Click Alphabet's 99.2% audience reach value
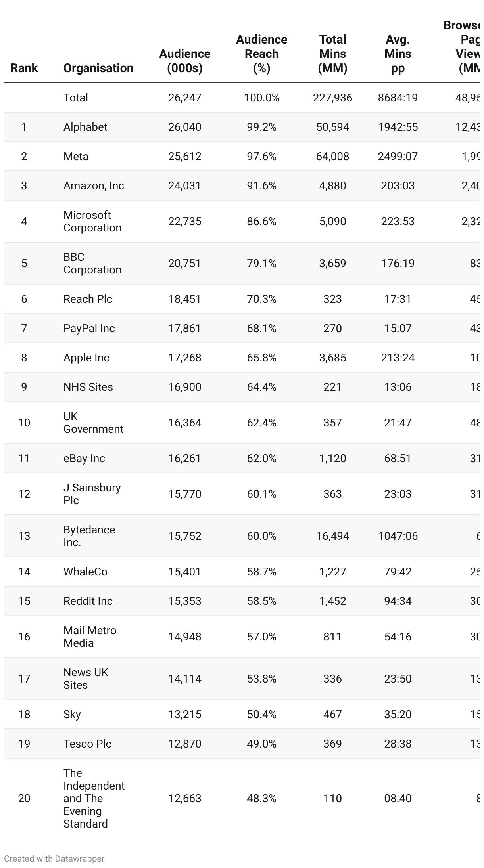484x868 pixels. click(x=261, y=127)
